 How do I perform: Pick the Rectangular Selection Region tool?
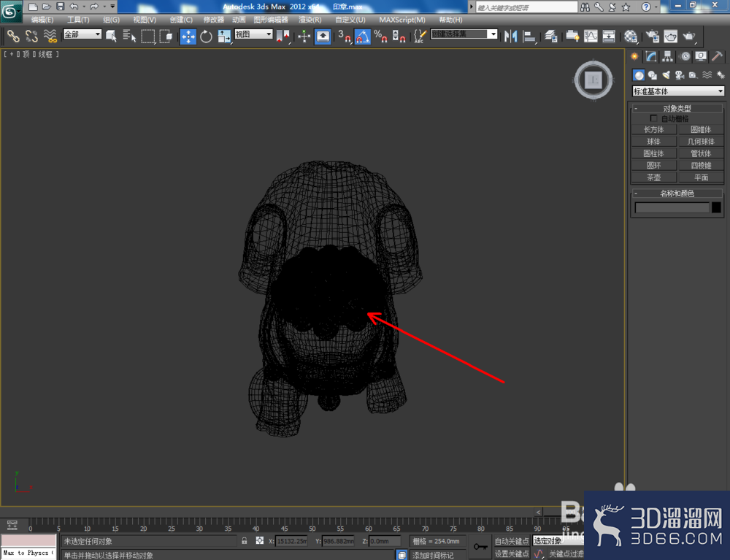[148, 36]
